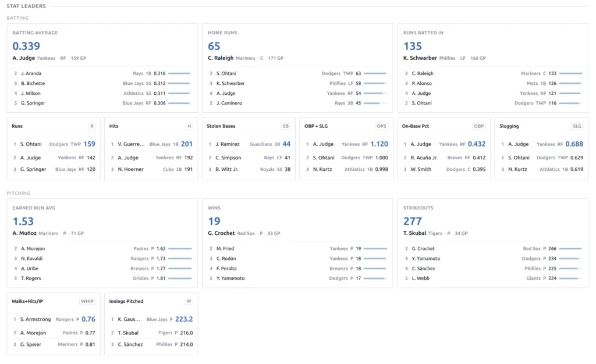Select S. Ohtani in home runs list

[226, 73]
